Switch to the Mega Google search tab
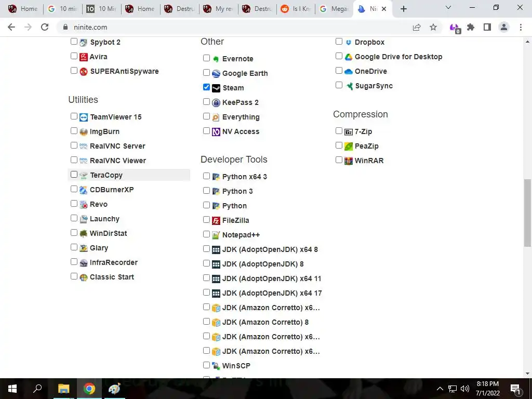Screen dimensions: 532x399 click(x=335, y=9)
